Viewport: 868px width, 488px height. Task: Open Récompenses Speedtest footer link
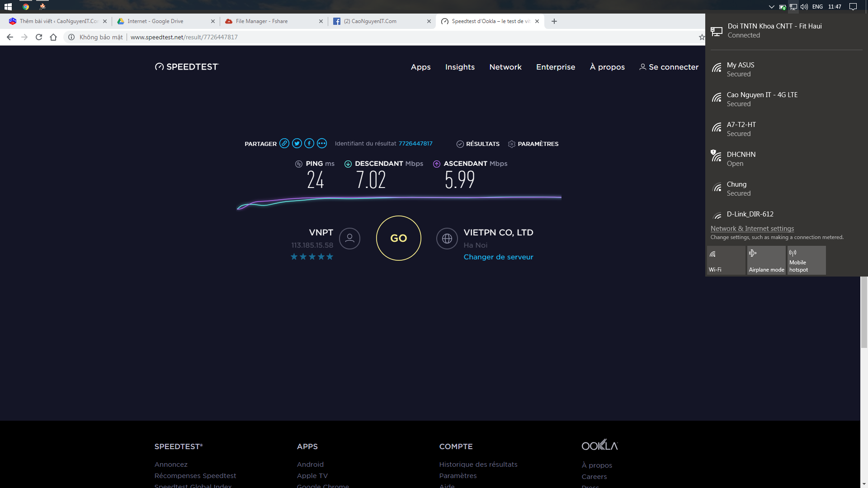click(195, 475)
